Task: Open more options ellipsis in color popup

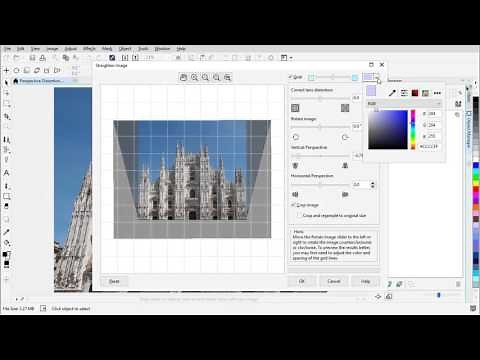Action: (x=437, y=93)
